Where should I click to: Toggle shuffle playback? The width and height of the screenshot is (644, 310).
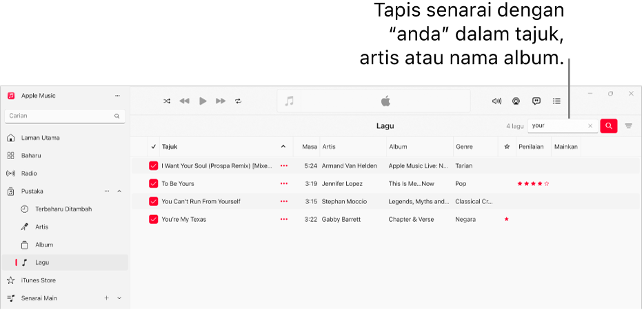[x=167, y=101]
